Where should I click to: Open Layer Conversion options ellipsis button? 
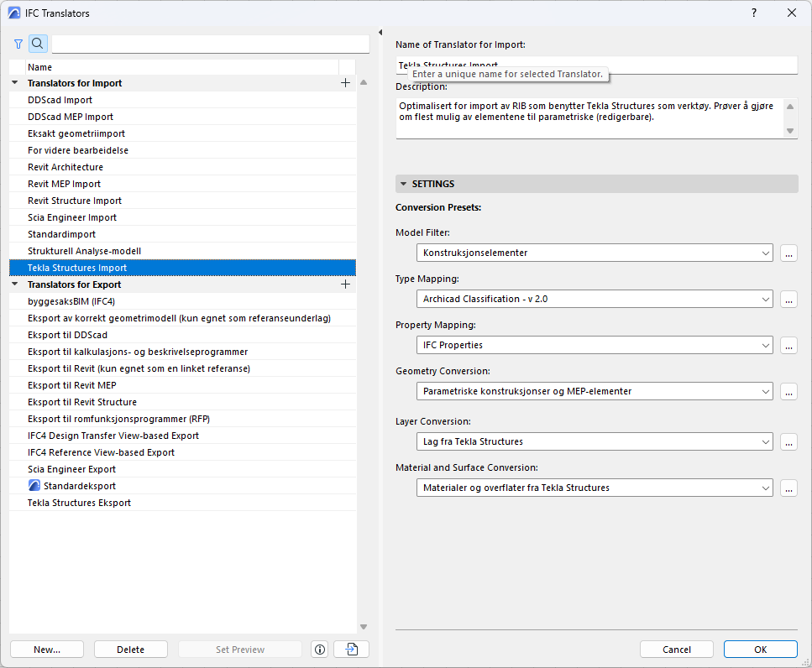click(788, 441)
